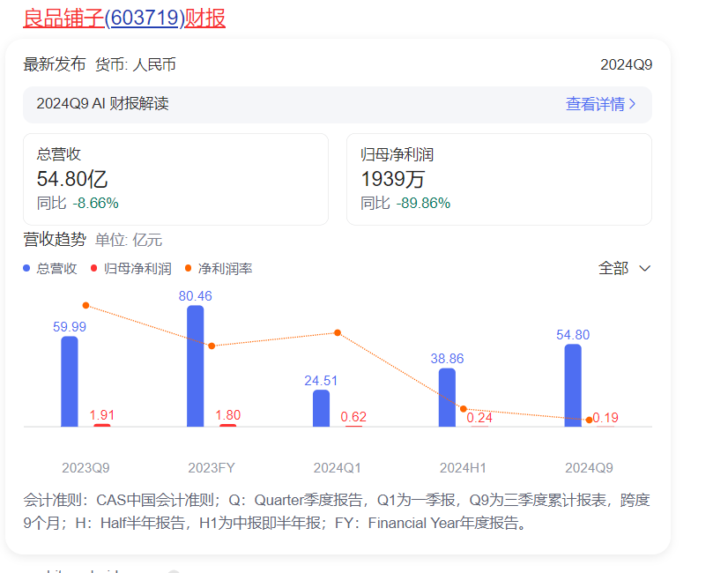Click the 2023Q9 axis label

pos(85,467)
